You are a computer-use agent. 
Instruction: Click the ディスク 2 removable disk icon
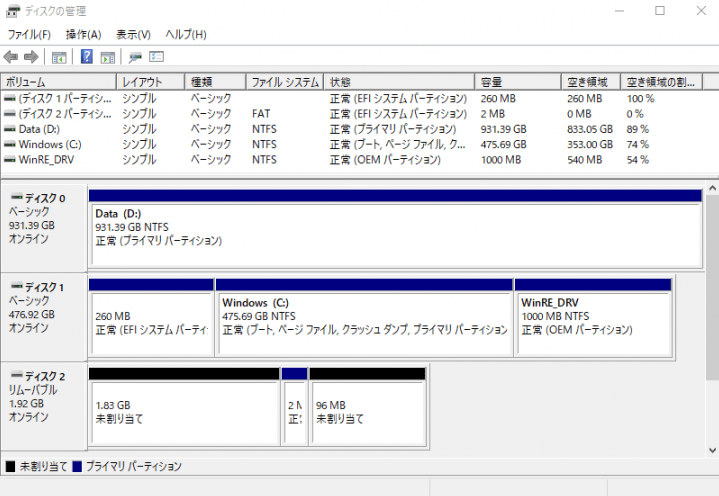[x=17, y=375]
